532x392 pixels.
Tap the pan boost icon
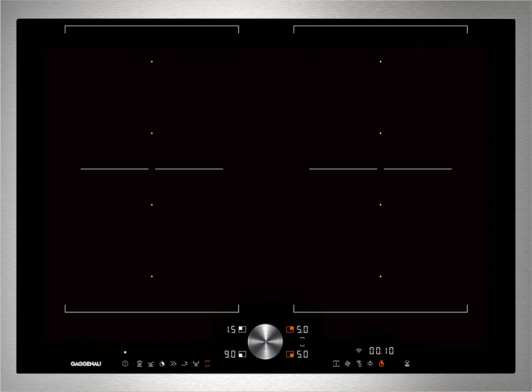click(x=185, y=364)
